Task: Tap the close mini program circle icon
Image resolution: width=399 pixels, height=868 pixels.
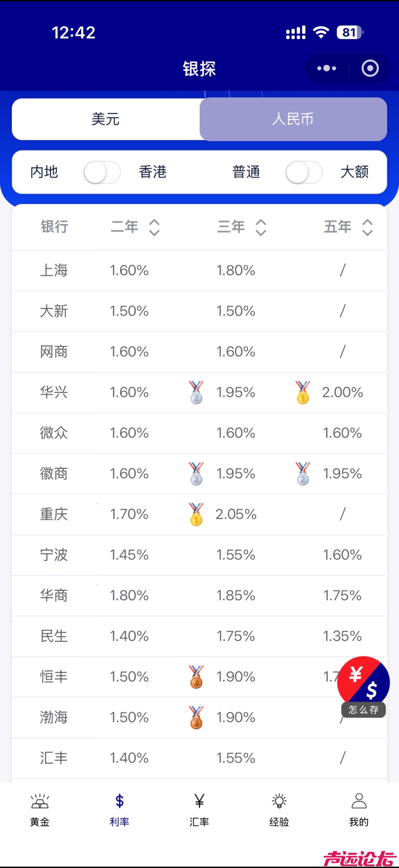Action: click(x=370, y=68)
